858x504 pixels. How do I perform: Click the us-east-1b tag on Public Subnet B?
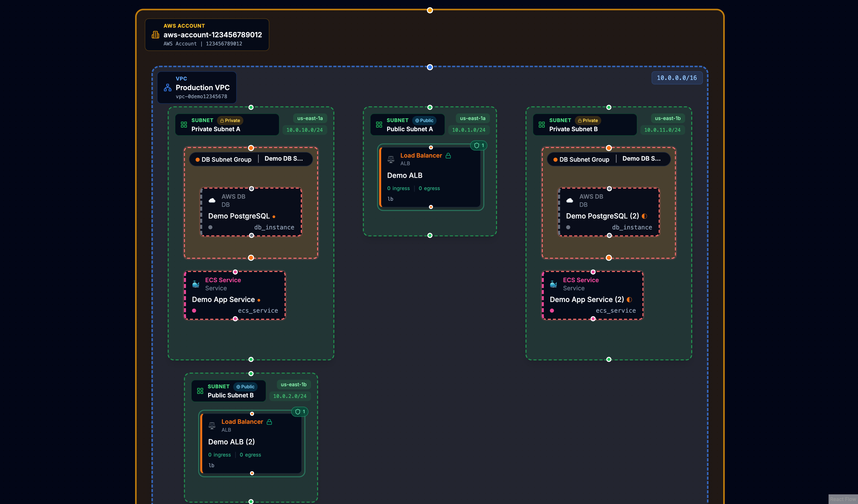coord(293,384)
